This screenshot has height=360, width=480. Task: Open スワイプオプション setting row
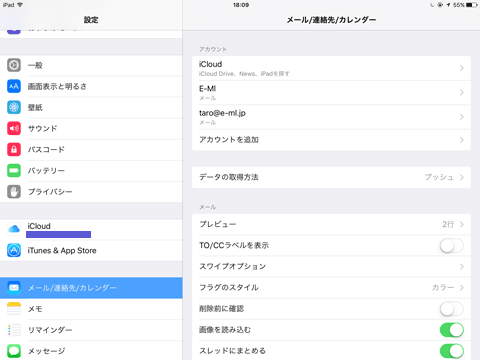click(331, 267)
